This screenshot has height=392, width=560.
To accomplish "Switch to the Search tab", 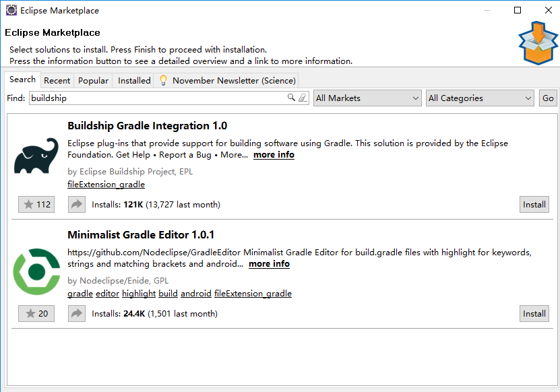I will (22, 79).
